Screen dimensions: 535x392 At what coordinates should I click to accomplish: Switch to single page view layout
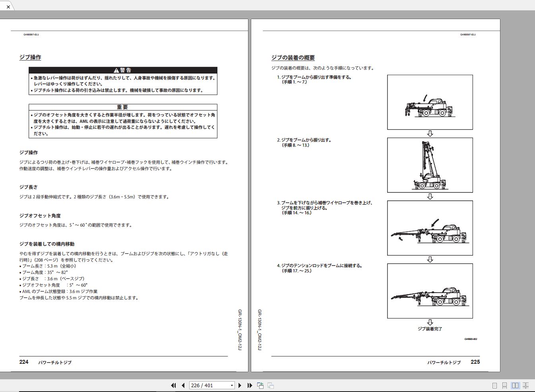[494, 385]
